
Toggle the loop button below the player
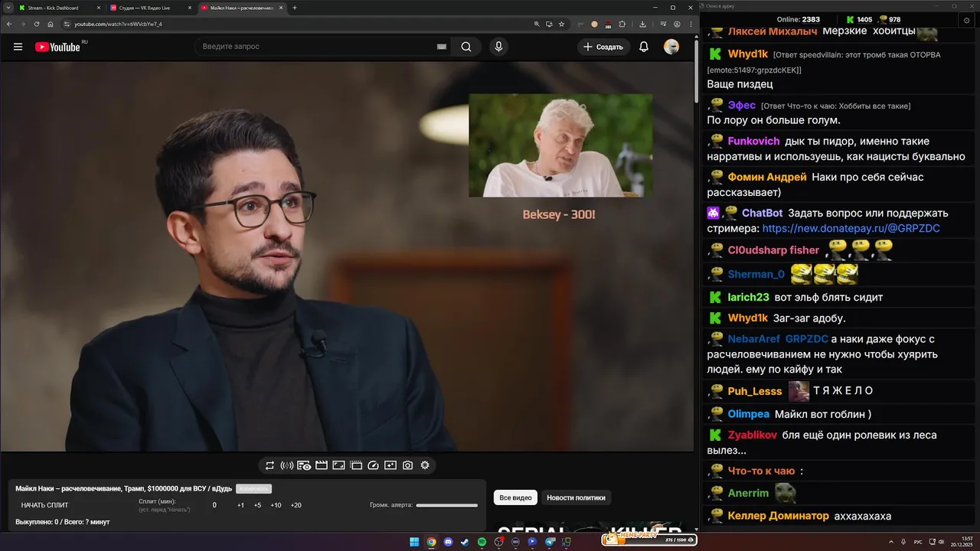click(269, 465)
